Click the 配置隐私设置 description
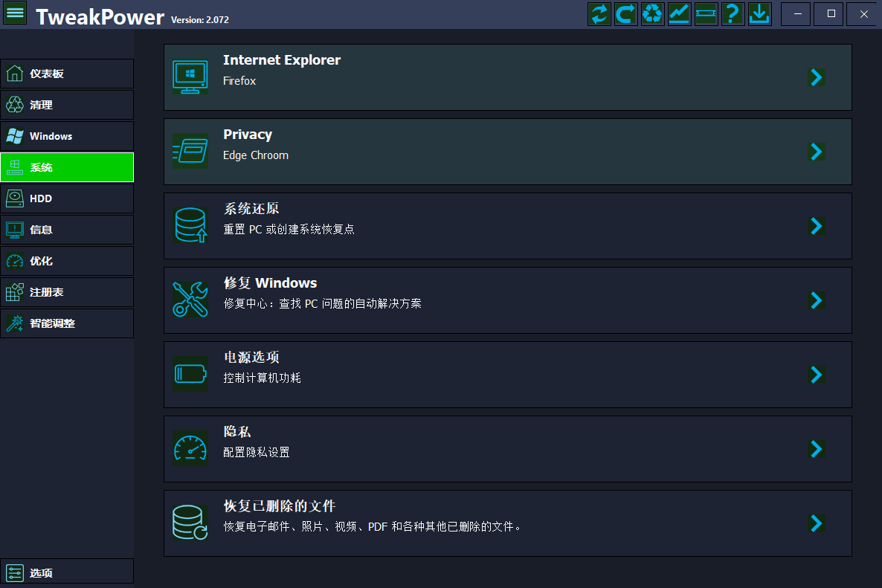882x588 pixels. [x=257, y=452]
